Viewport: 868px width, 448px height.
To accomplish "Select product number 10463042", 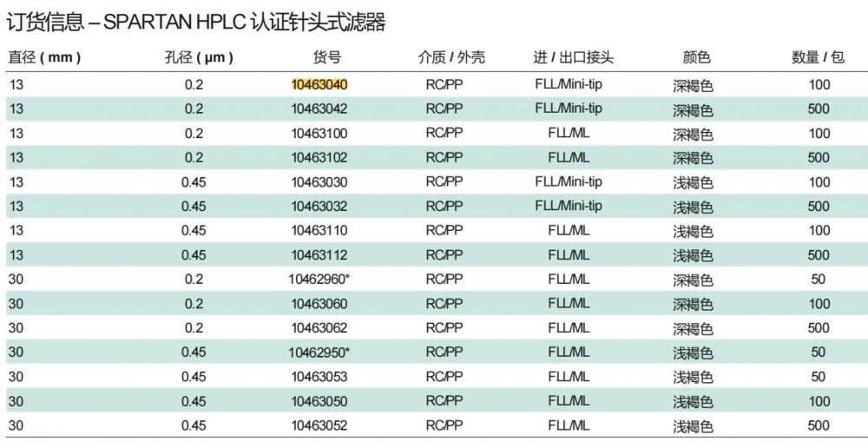I will [319, 109].
